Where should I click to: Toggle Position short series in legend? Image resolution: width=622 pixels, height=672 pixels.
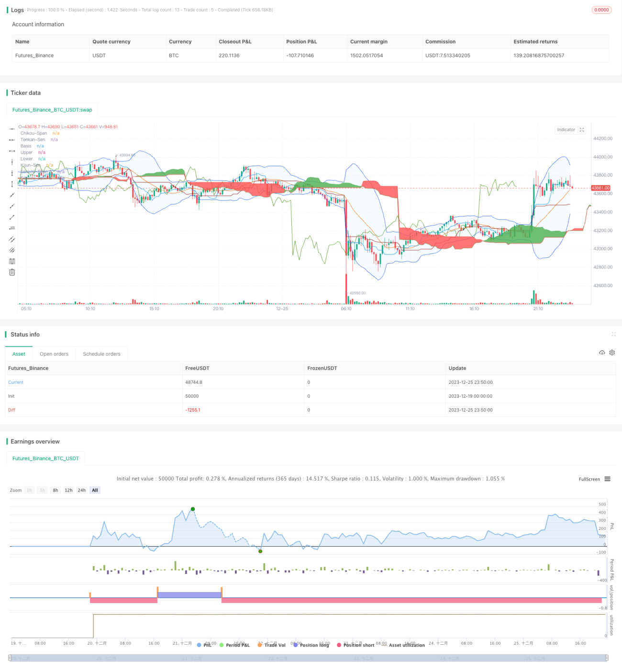click(x=355, y=645)
